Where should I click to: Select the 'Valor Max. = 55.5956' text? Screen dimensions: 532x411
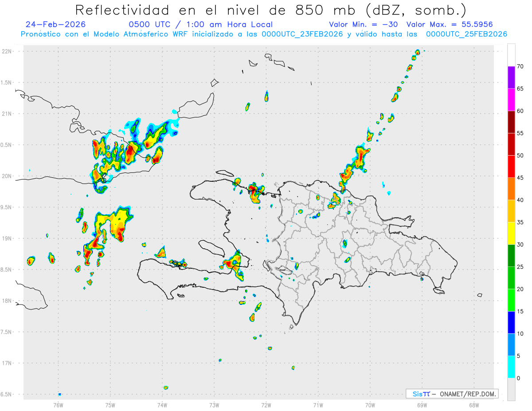(450, 24)
